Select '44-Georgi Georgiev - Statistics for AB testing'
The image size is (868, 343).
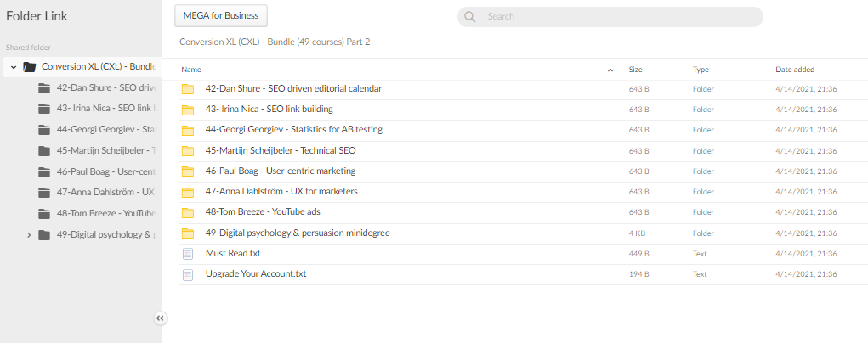click(x=523, y=130)
